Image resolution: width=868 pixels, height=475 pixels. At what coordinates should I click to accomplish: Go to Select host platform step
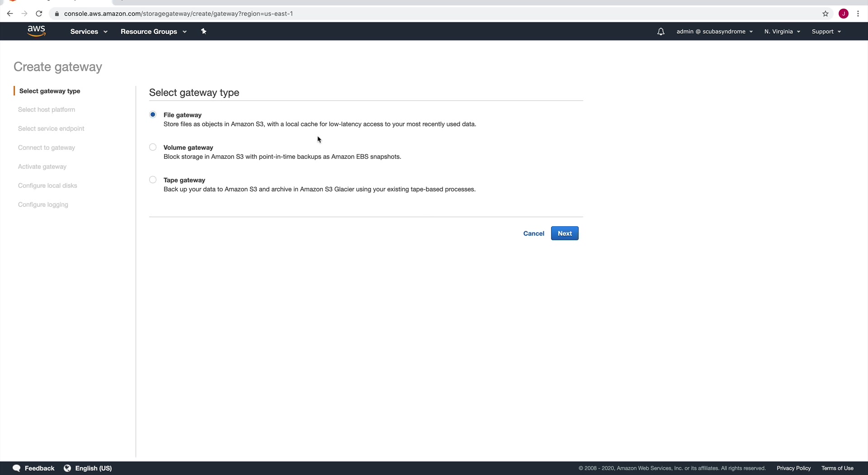coord(47,109)
